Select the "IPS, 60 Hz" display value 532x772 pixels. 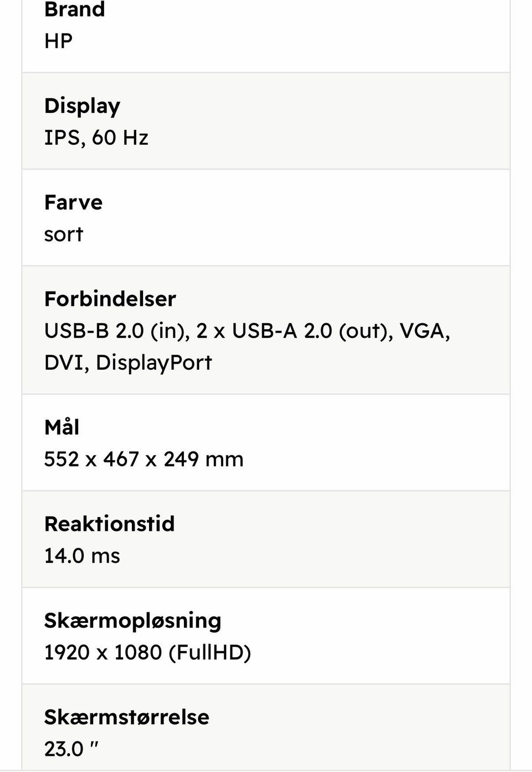pyautogui.click(x=96, y=137)
